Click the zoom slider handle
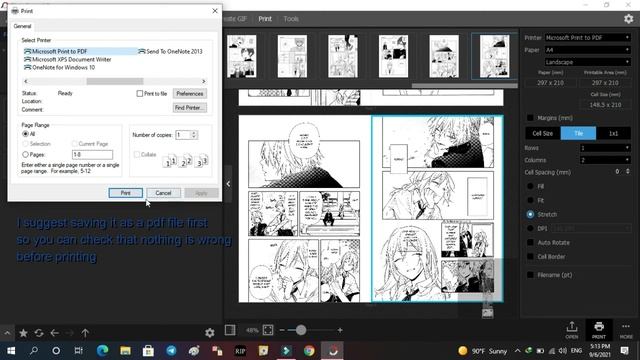 (x=301, y=330)
